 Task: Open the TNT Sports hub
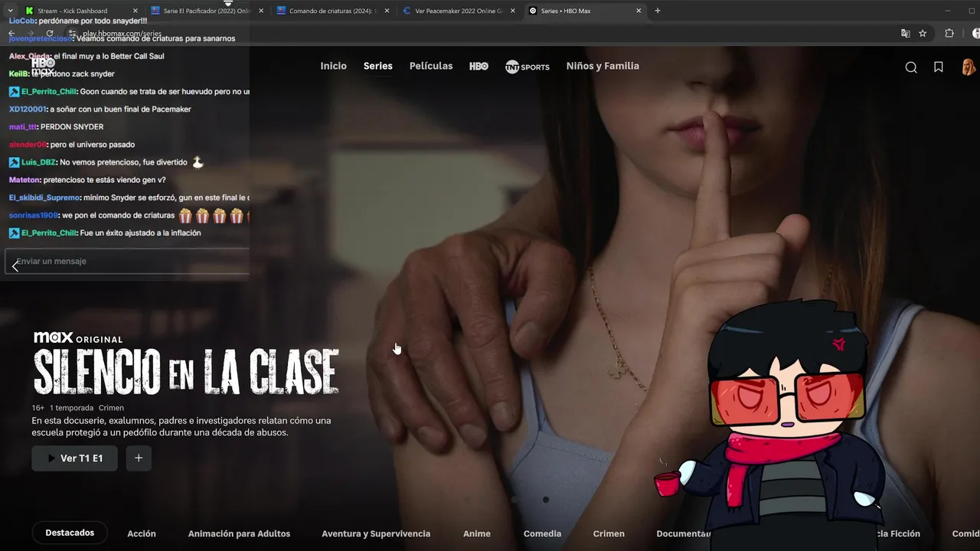click(x=527, y=67)
